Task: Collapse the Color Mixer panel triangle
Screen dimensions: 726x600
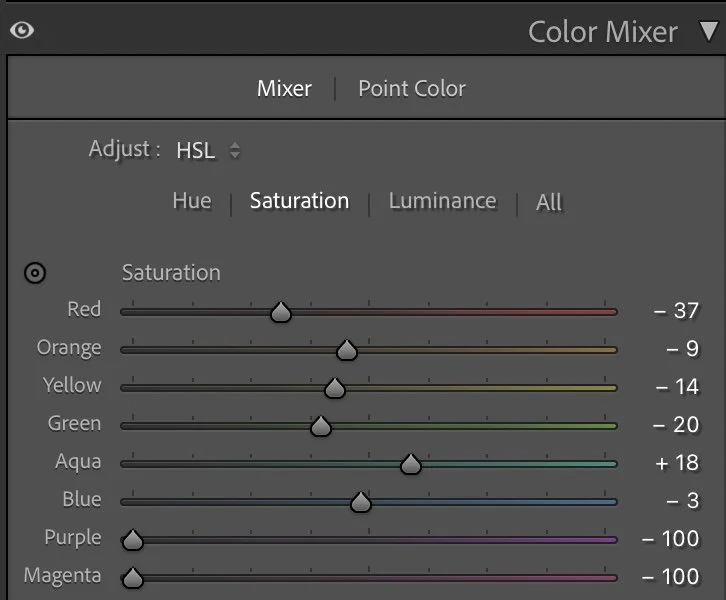Action: coord(708,31)
